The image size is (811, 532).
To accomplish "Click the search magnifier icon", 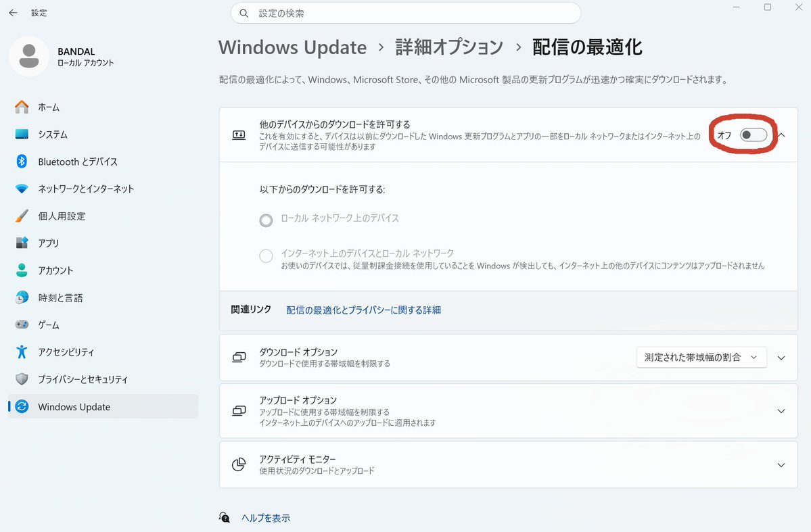I will (x=244, y=14).
